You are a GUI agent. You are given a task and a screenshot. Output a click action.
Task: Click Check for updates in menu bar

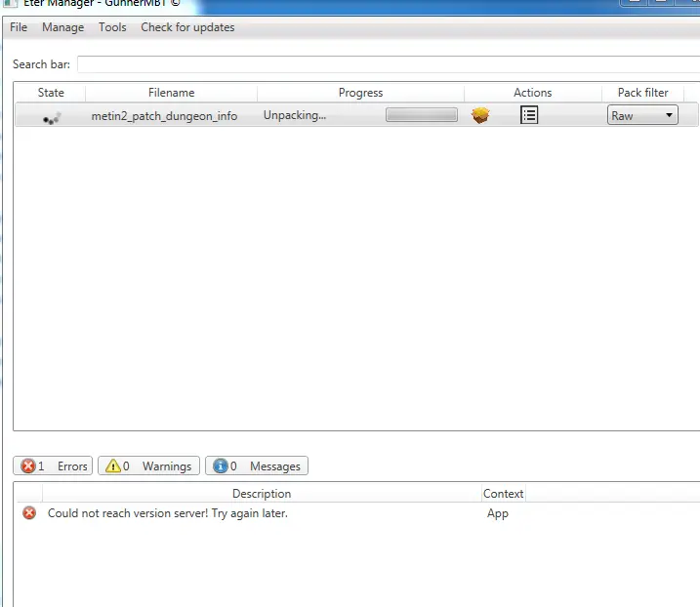tap(187, 27)
